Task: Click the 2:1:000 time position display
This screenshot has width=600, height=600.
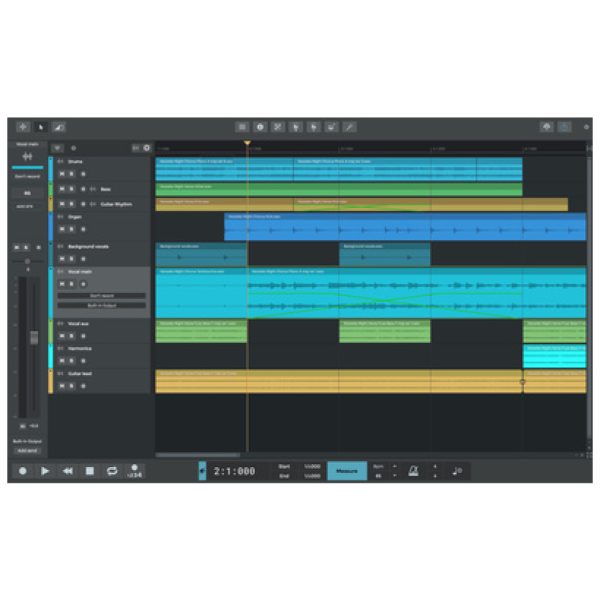Action: click(x=235, y=471)
